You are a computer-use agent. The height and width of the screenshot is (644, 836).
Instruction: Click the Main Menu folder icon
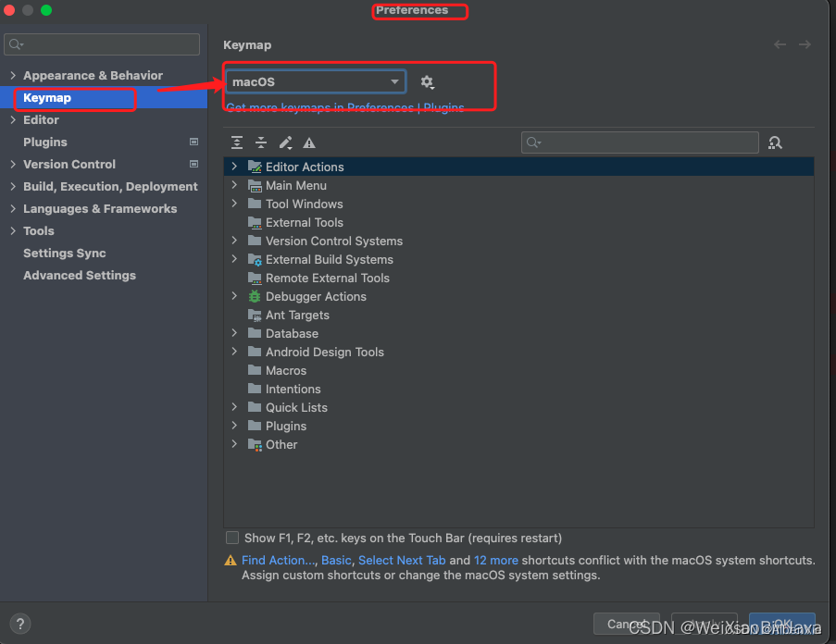coord(255,185)
